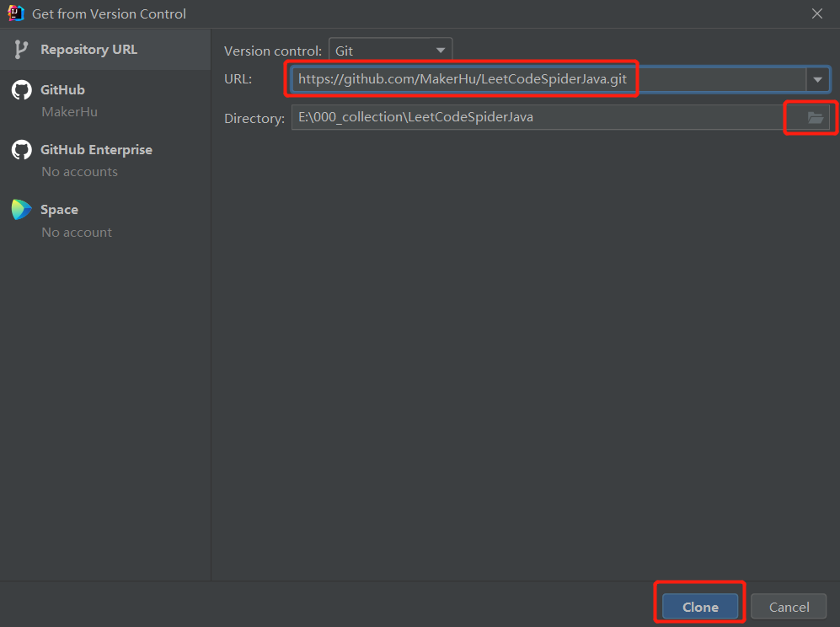Click the 'URL:' label
Image resolution: width=840 pixels, height=627 pixels.
tap(238, 79)
